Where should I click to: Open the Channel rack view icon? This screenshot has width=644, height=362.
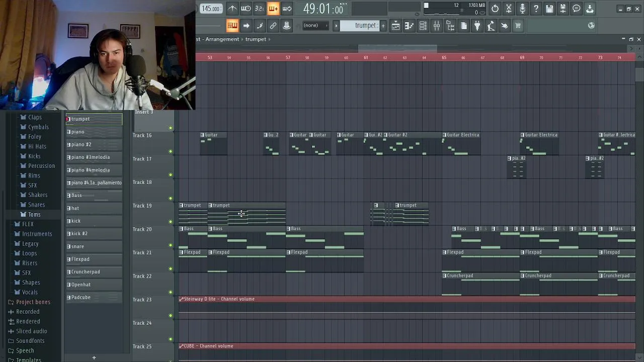[x=423, y=26]
